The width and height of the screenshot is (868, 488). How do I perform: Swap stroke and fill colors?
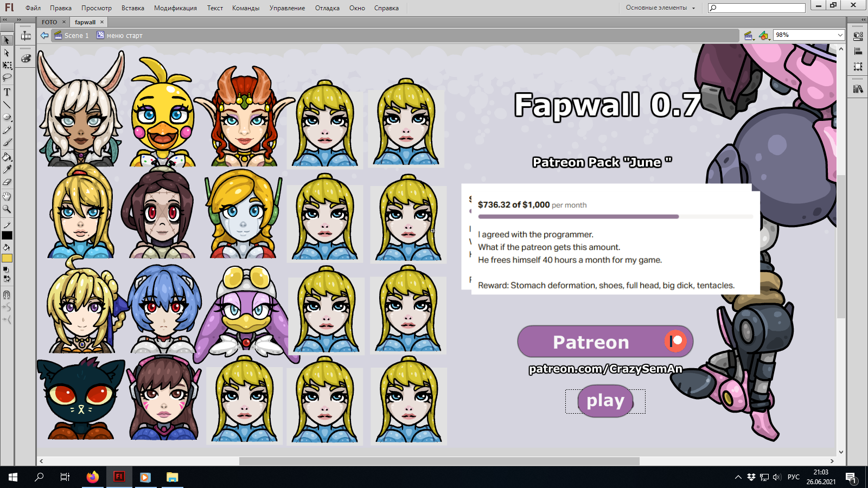[x=7, y=279]
